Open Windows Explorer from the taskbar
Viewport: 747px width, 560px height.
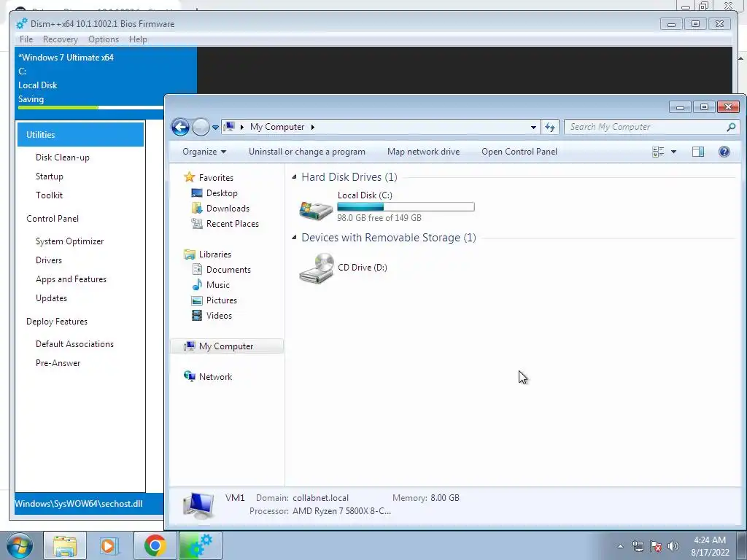(65, 545)
